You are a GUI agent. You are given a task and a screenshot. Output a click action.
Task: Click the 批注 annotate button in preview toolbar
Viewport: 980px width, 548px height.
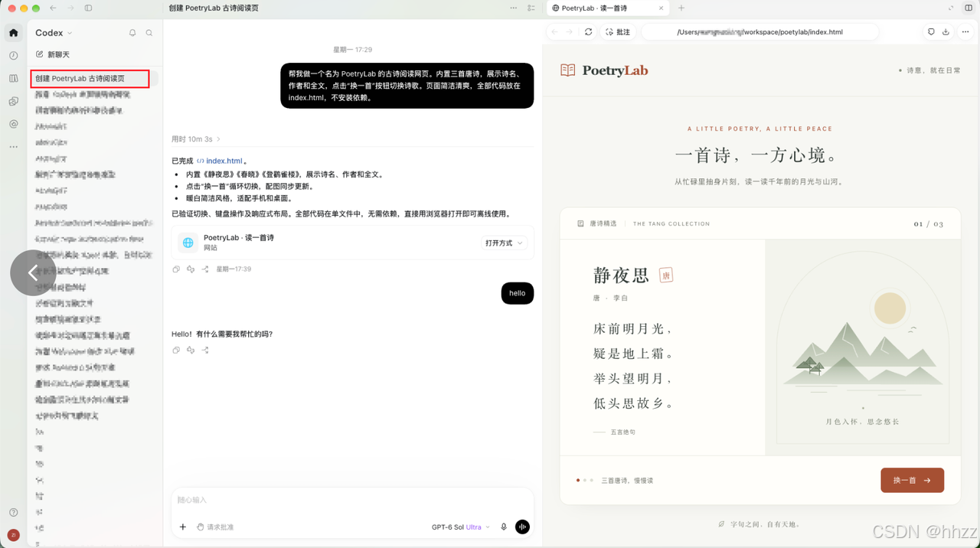[x=618, y=32]
